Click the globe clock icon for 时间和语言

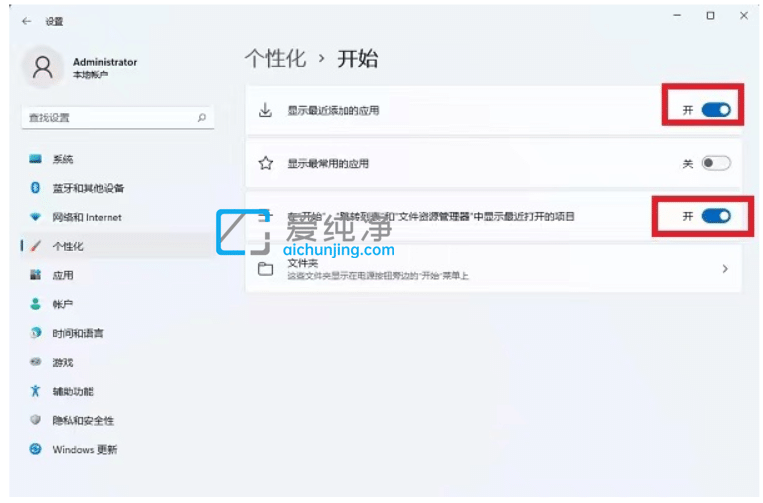(35, 333)
